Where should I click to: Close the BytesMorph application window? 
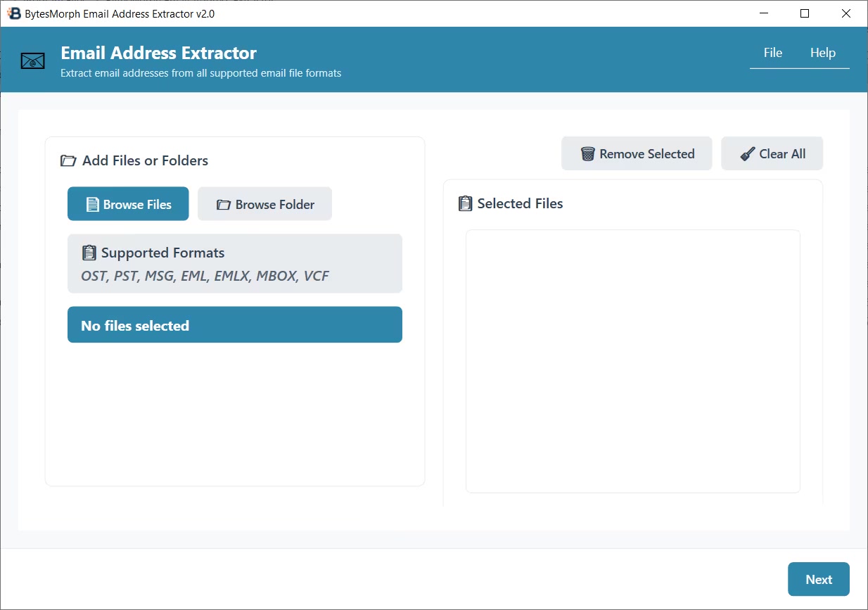click(846, 13)
